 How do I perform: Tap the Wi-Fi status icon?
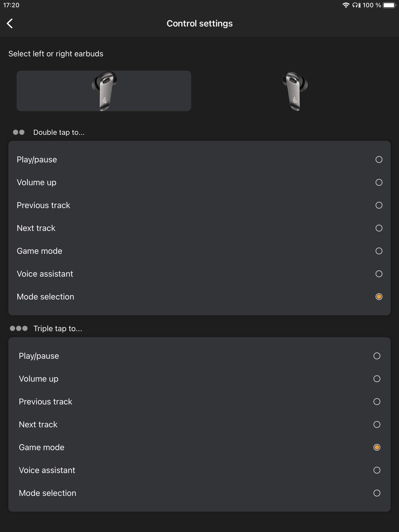pyautogui.click(x=345, y=5)
